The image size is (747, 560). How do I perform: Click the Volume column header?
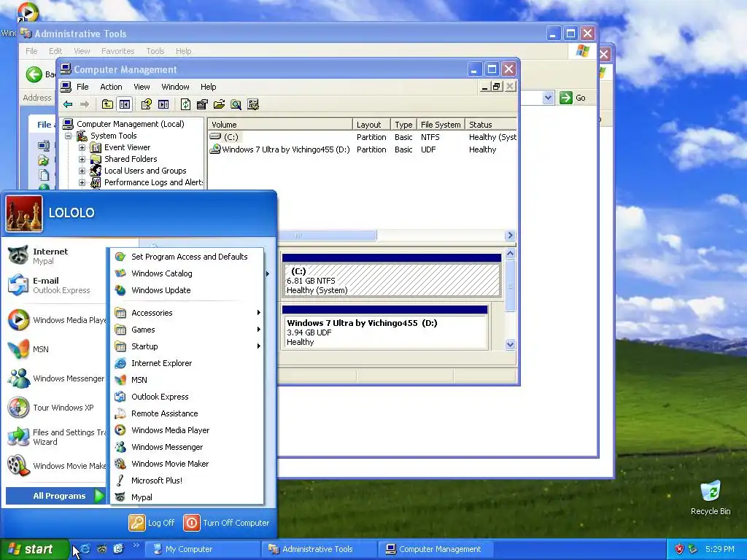pos(280,125)
